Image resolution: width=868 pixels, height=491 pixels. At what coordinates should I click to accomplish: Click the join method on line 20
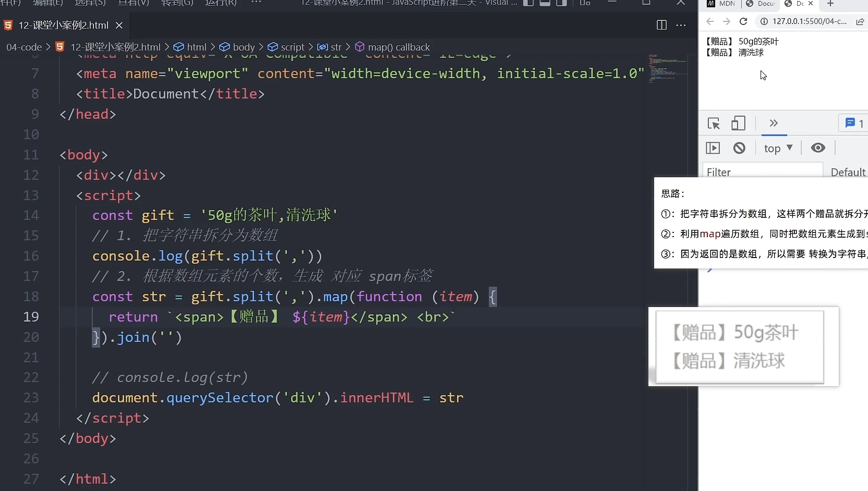click(133, 337)
